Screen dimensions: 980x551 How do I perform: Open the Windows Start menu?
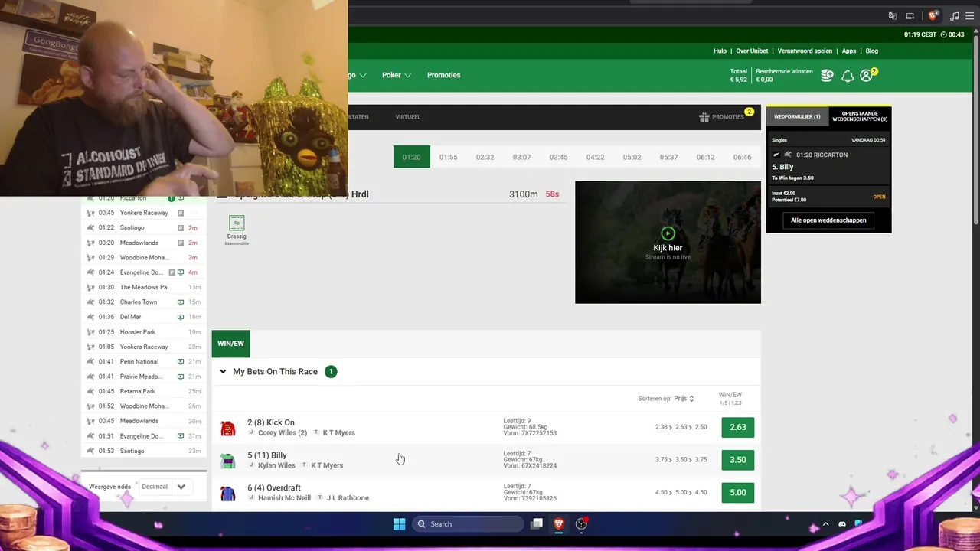[x=399, y=524]
